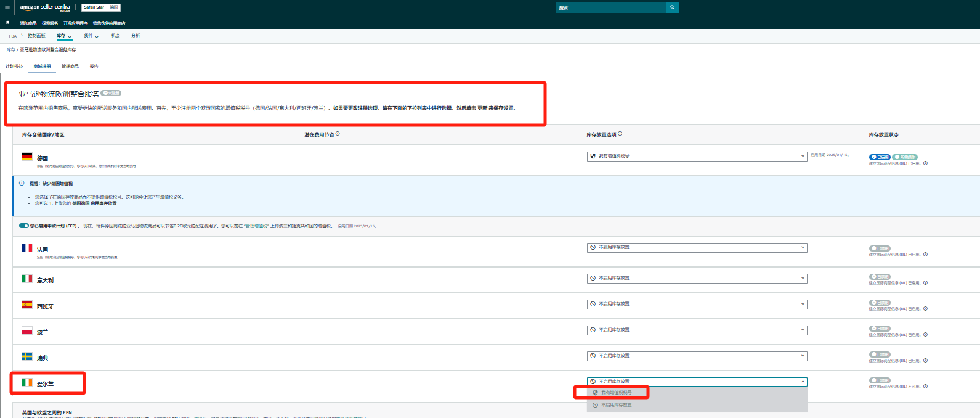This screenshot has height=418, width=980.
Task: Click info icon beside 潜在费用节省 header
Action: pos(338,134)
